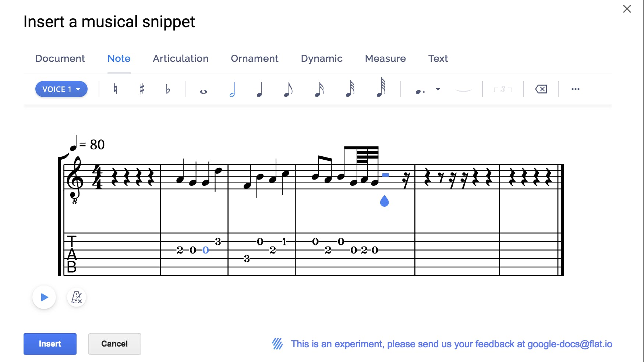Open the more options ellipsis menu
Viewport: 644px width, 362px height.
(x=576, y=89)
